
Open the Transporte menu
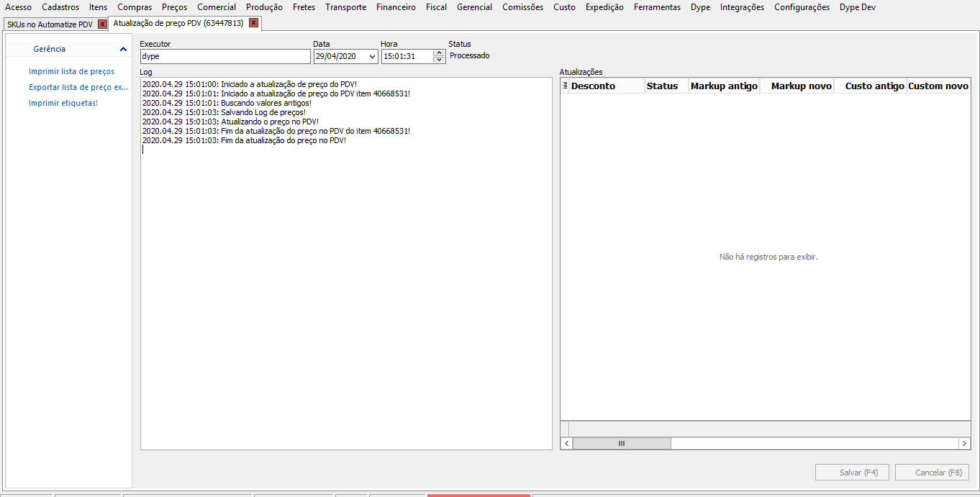click(345, 7)
